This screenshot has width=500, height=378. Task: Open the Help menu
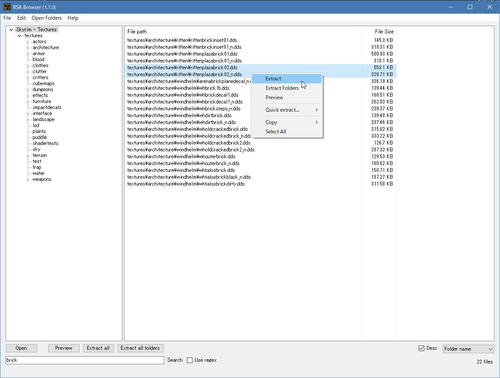[x=73, y=18]
